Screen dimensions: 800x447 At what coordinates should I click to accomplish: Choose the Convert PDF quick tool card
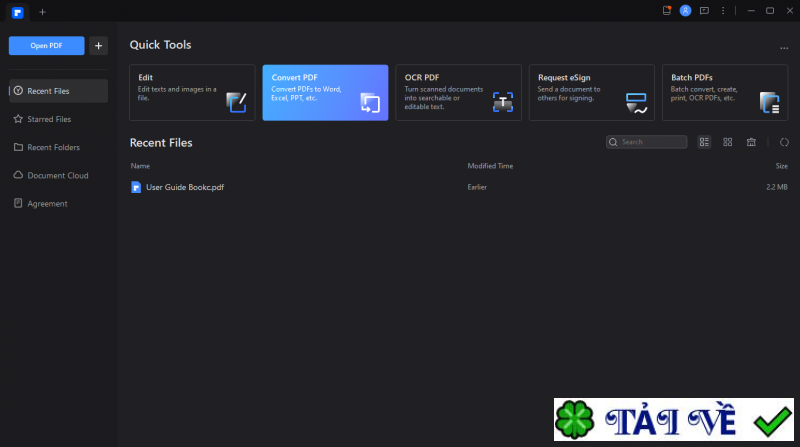325,92
